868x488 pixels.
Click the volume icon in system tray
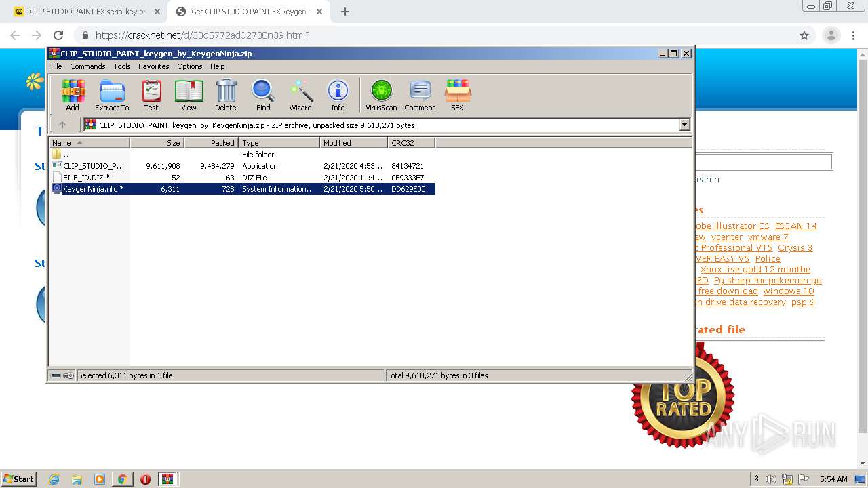pos(771,479)
